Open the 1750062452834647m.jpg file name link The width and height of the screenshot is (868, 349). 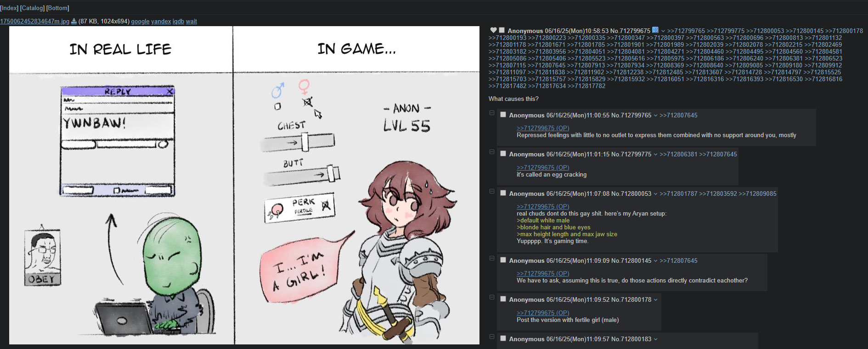(35, 22)
